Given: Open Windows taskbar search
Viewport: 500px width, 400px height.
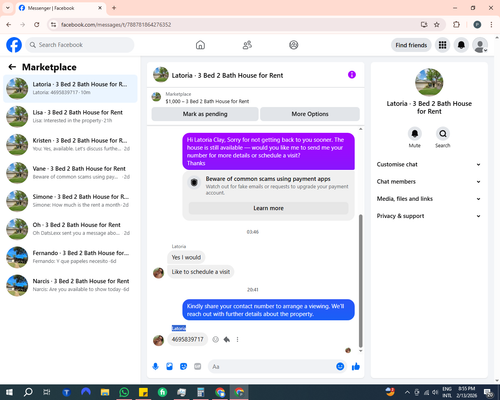Looking at the screenshot, I should tap(28, 392).
